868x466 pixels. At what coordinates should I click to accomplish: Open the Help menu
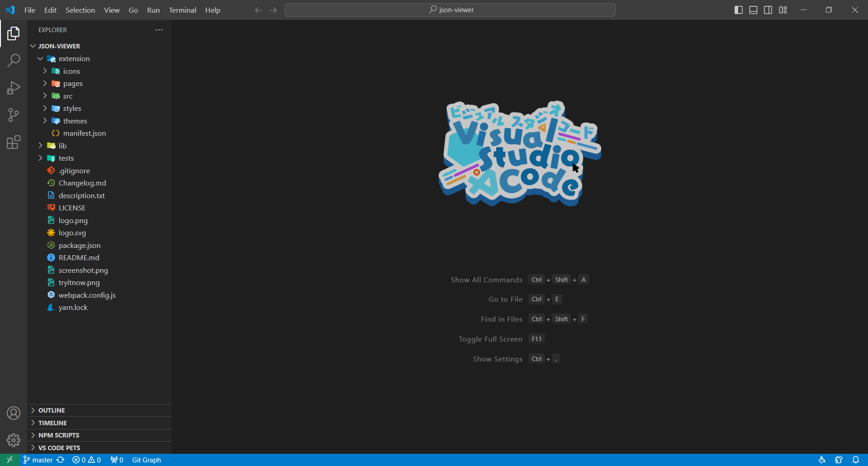(212, 10)
